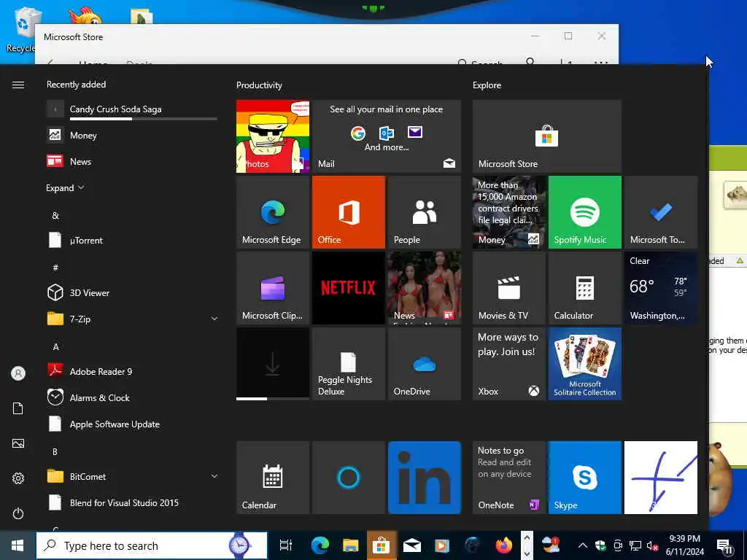The image size is (747, 560).
Task: Click the Explore group title
Action: pyautogui.click(x=487, y=85)
